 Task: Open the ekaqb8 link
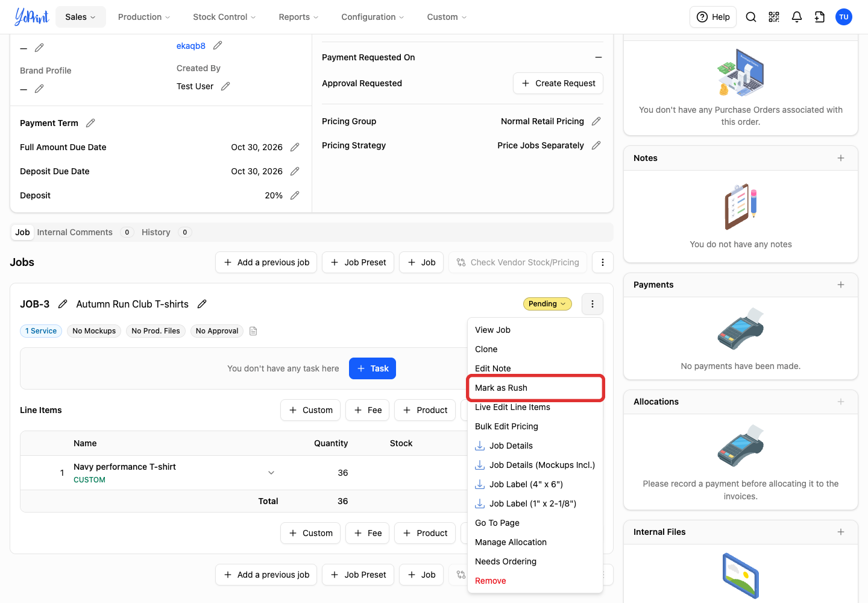(190, 46)
